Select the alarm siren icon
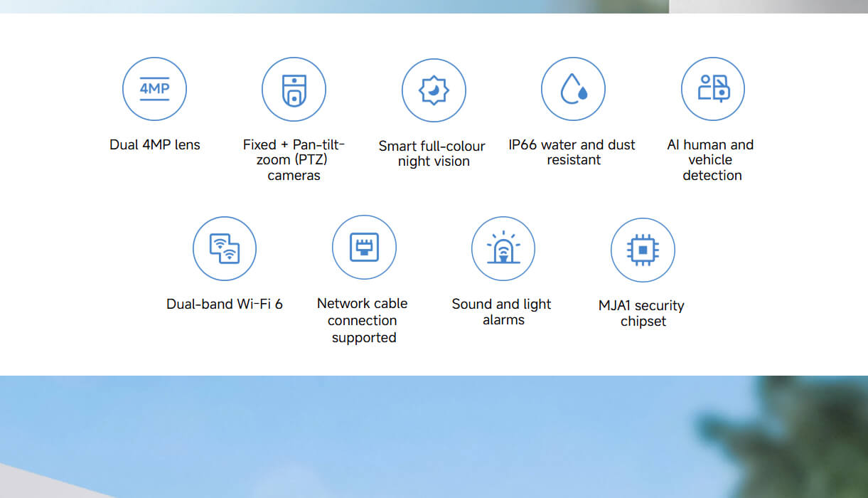The image size is (868, 498). 503,249
